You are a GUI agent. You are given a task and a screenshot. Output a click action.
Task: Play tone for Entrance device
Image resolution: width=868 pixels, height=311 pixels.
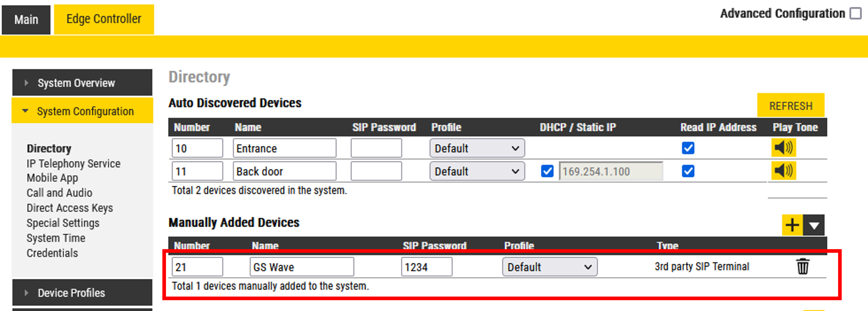tap(783, 148)
